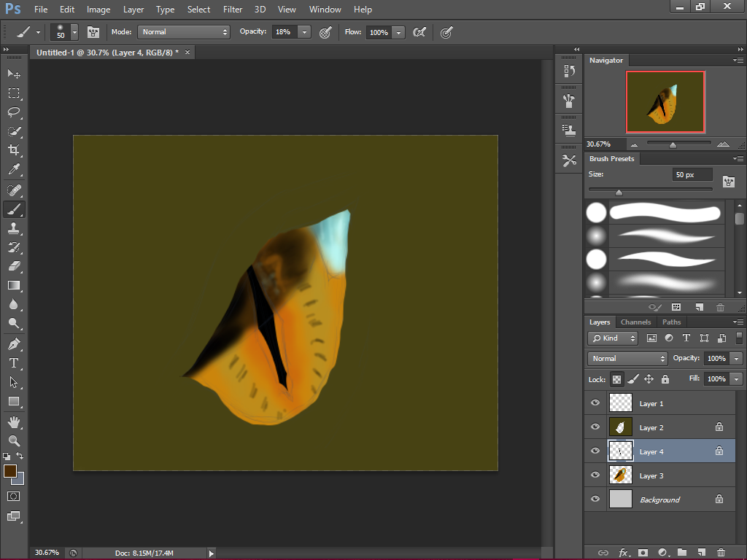Select the Move tool
Screen dimensions: 747x560
point(13,74)
